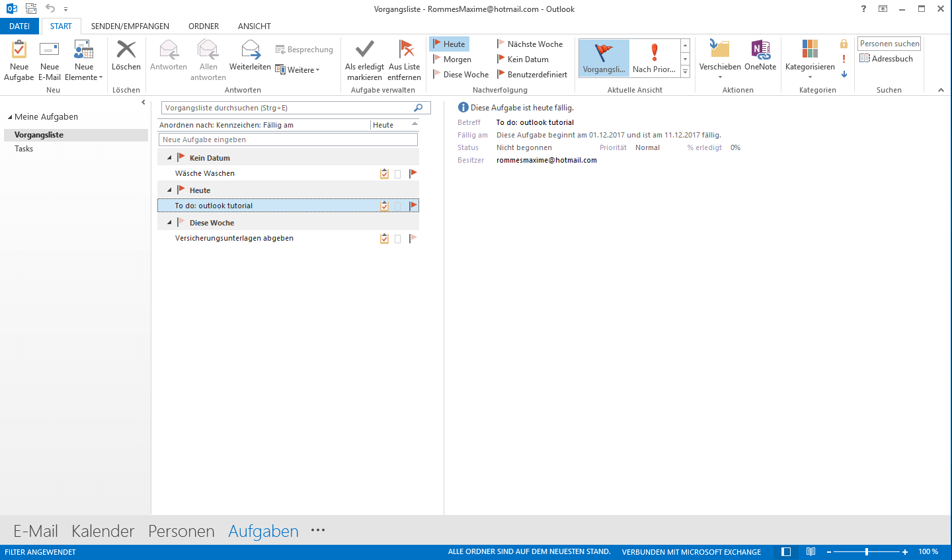Image resolution: width=952 pixels, height=560 pixels.
Task: Go to E-Mail in the navigation bar
Action: 36,531
